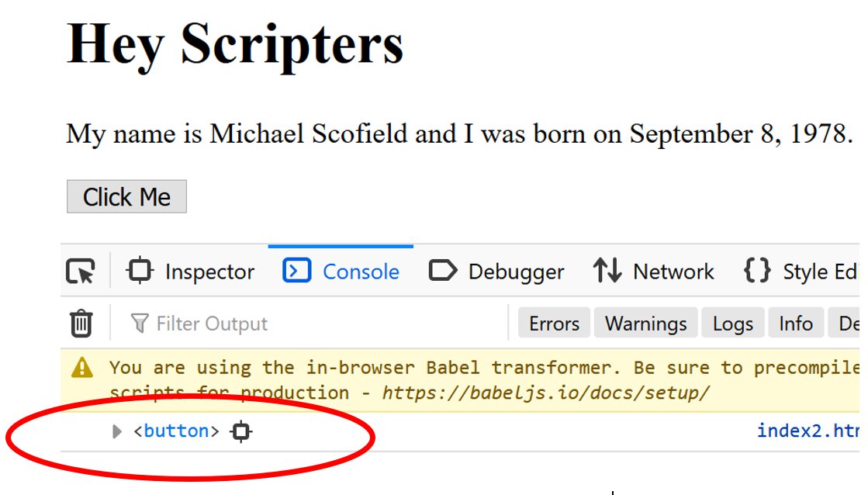This screenshot has width=868, height=495.
Task: Expand the logged <button> element
Action: click(117, 431)
